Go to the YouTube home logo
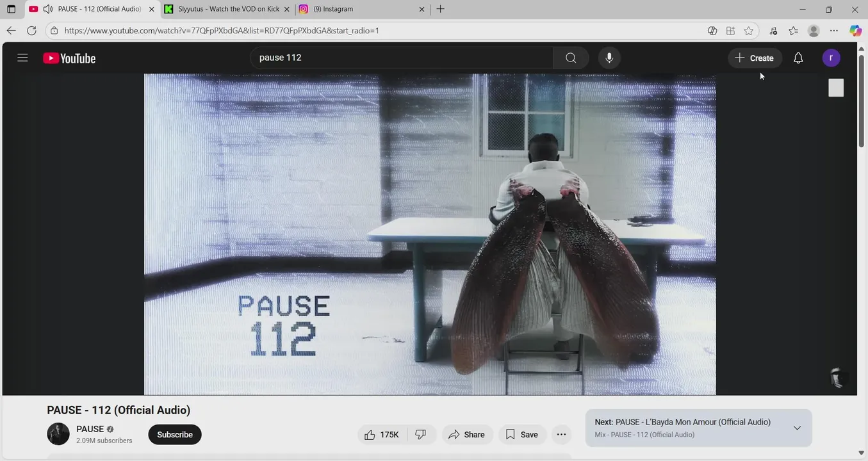Screen dimensions: 868x461 pos(69,58)
